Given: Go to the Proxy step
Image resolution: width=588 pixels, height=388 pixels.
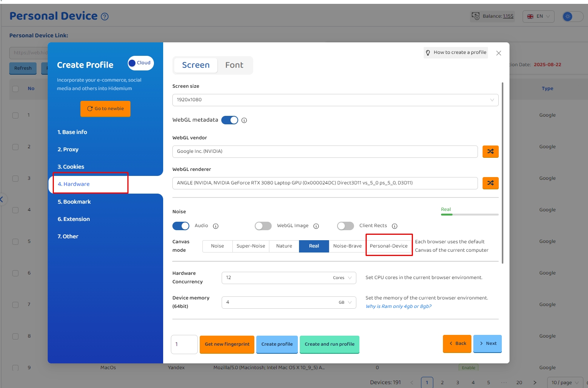Looking at the screenshot, I should point(68,149).
